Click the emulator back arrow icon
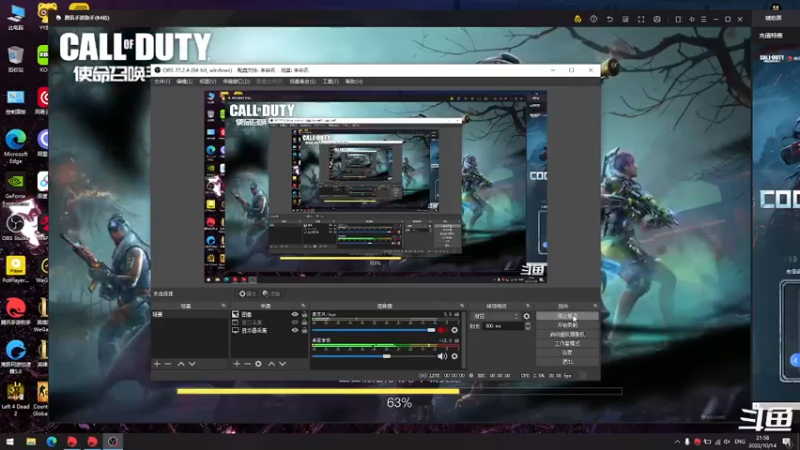The width and height of the screenshot is (800, 450). click(x=610, y=19)
